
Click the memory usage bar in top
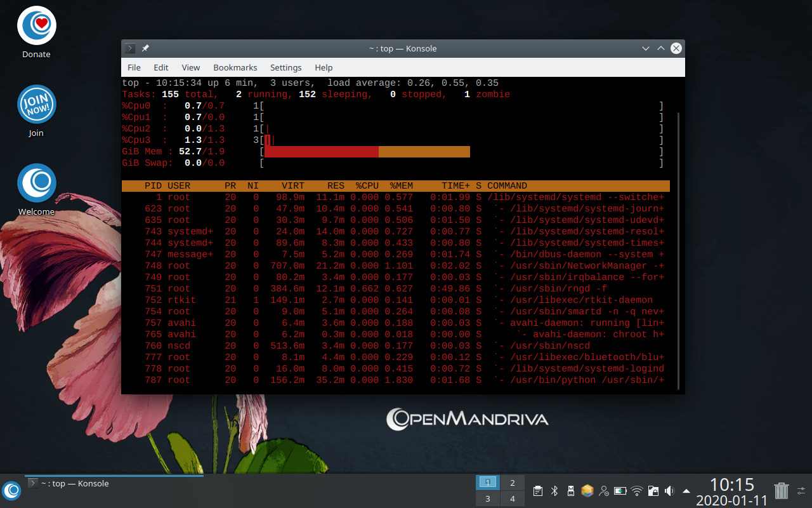[368, 151]
